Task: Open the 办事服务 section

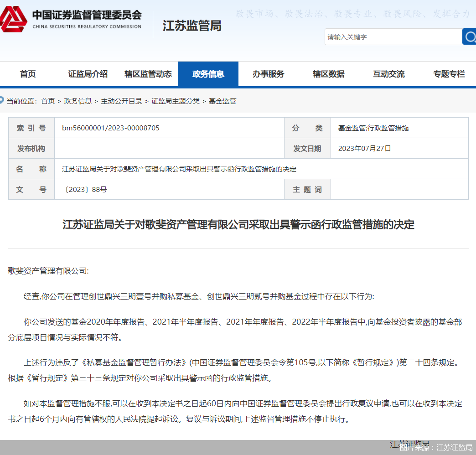Action: [x=269, y=74]
